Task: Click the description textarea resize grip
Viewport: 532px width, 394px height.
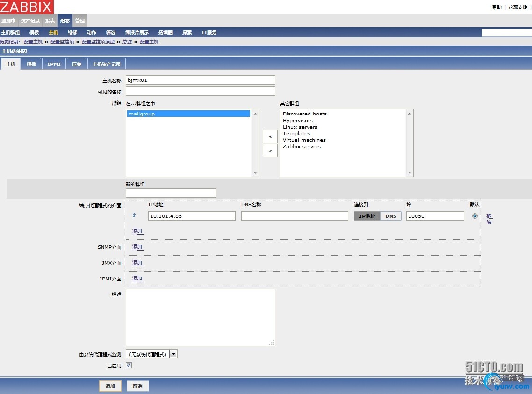Action: [x=272, y=343]
